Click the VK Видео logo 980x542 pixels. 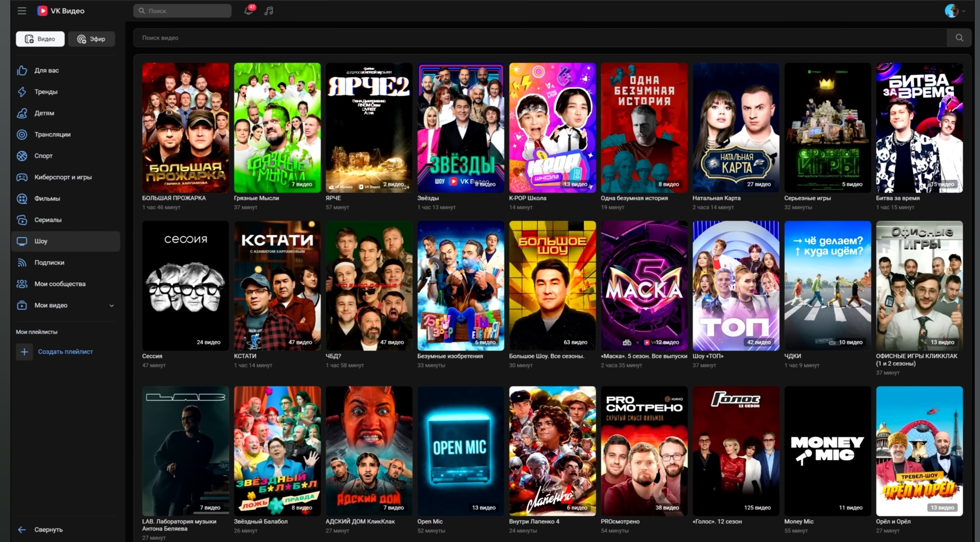point(61,11)
